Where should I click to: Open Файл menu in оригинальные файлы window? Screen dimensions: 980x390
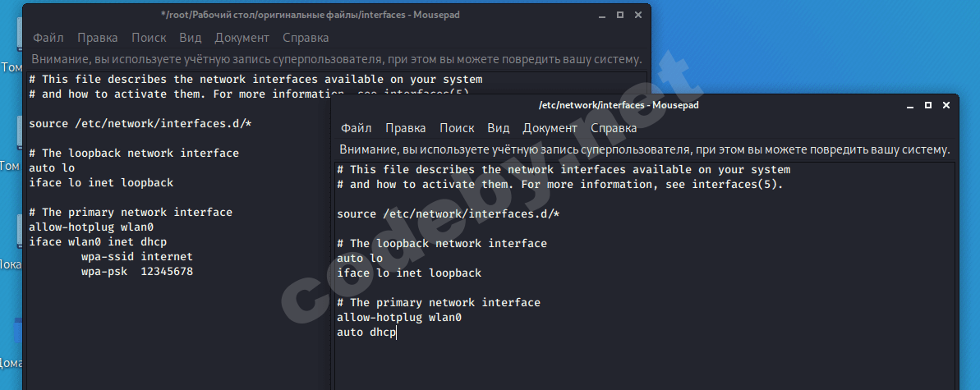pyautogui.click(x=48, y=38)
